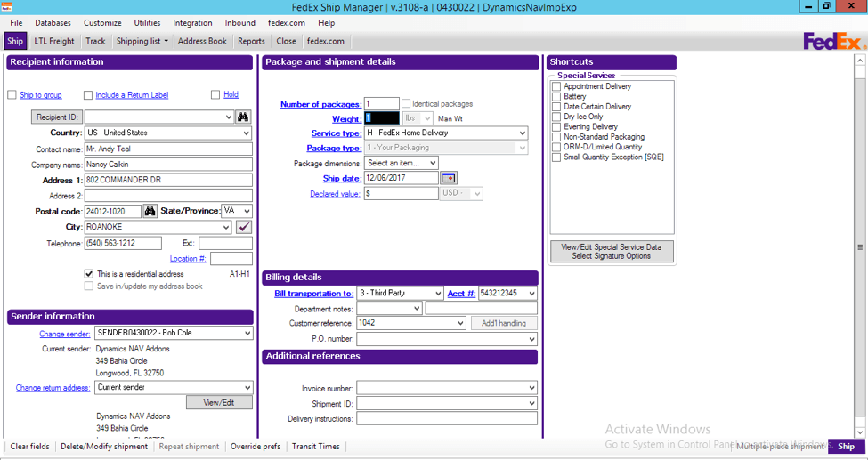Enable Appointment Delivery special service
The height and width of the screenshot is (460, 868).
tap(557, 86)
